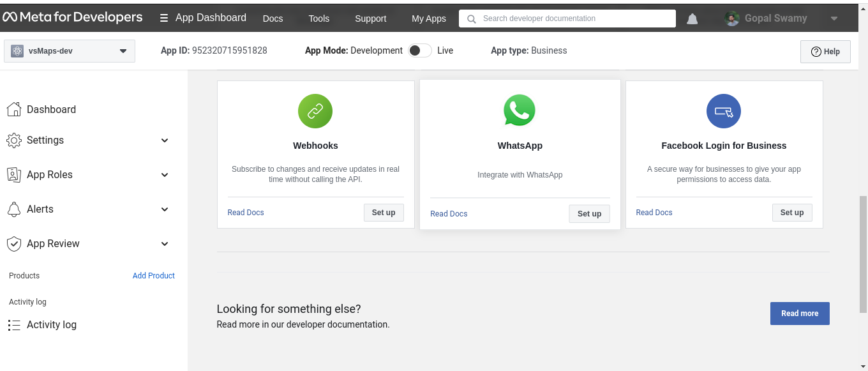Click the WhatsApp logo icon
The height and width of the screenshot is (371, 868).
(520, 111)
